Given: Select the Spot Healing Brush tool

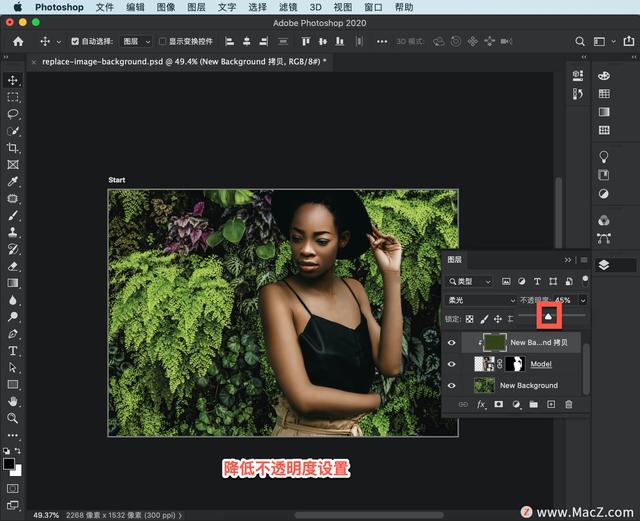Looking at the screenshot, I should [x=13, y=198].
